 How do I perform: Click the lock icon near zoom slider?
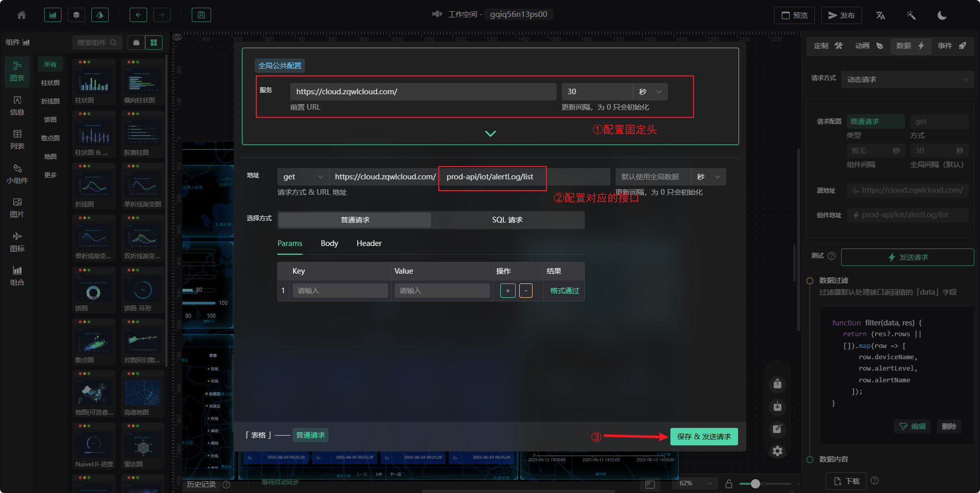(x=728, y=483)
